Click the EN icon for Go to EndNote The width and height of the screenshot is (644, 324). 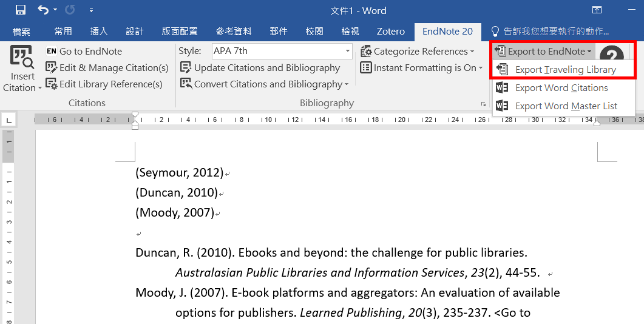pyautogui.click(x=52, y=51)
